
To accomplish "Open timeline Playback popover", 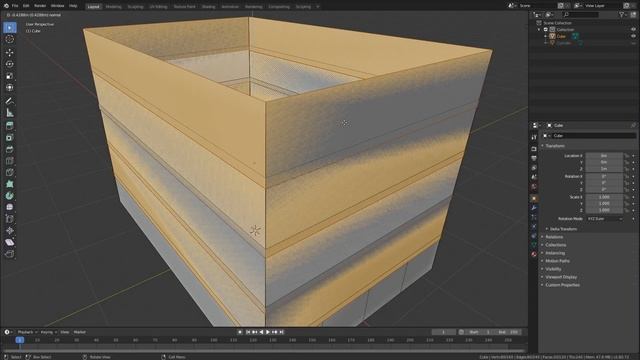I will pos(27,332).
